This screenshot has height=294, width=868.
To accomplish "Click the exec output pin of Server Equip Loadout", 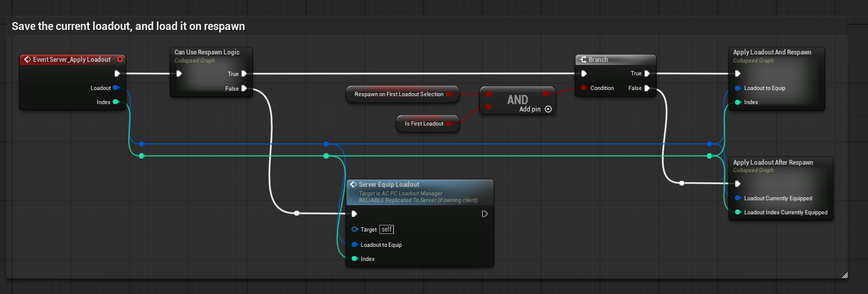I will [485, 214].
